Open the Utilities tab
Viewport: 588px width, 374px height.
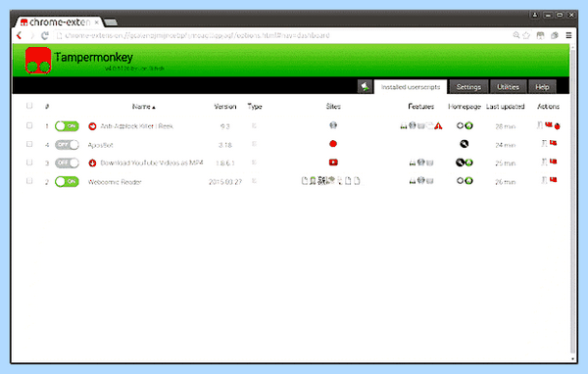[x=508, y=87]
